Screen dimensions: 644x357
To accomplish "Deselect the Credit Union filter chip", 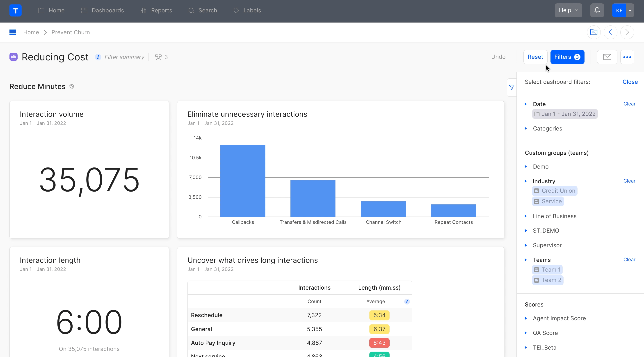I will tap(555, 191).
